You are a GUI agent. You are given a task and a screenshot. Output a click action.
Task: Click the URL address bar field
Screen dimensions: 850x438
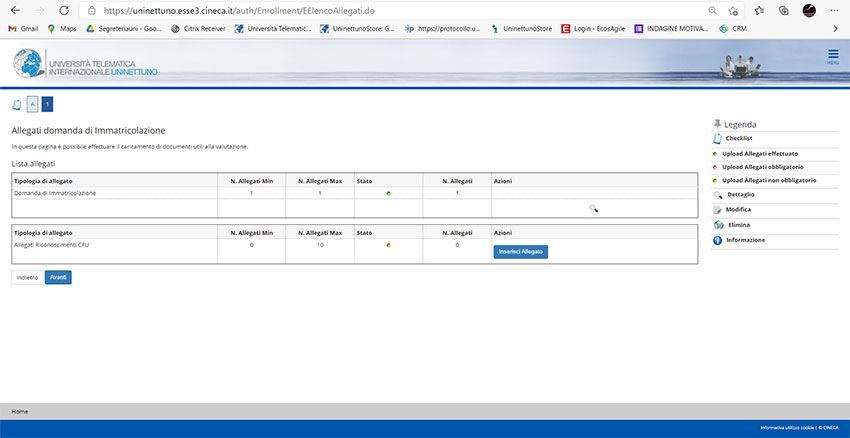coord(400,10)
